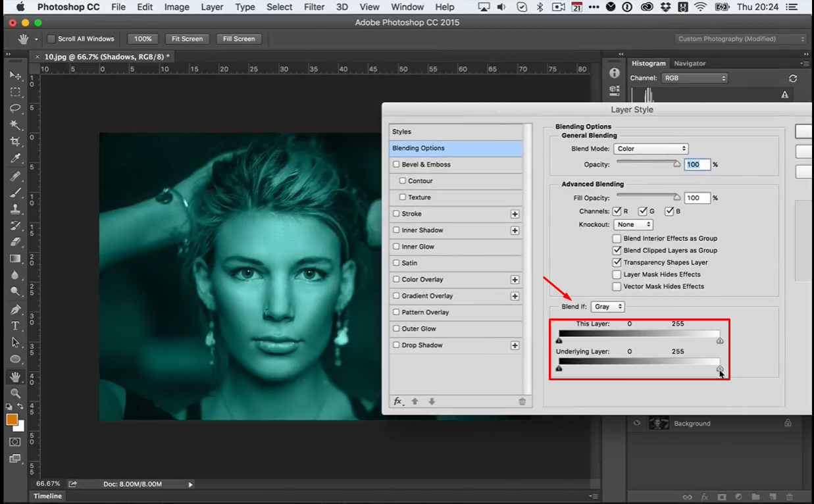Open the workspace Custom Photography dropdown
This screenshot has height=504, width=814.
tap(740, 39)
